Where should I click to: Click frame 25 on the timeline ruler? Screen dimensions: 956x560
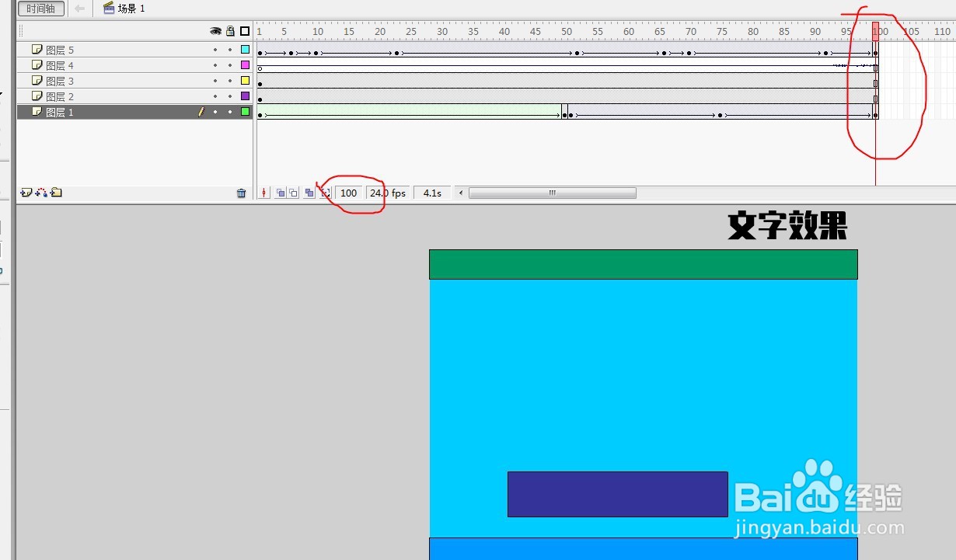pos(411,32)
